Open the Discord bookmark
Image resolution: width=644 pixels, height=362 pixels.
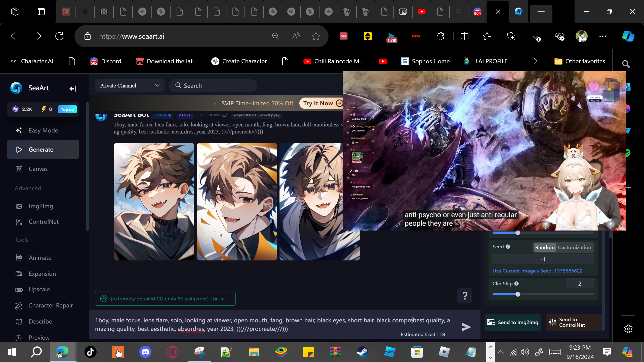click(x=106, y=61)
